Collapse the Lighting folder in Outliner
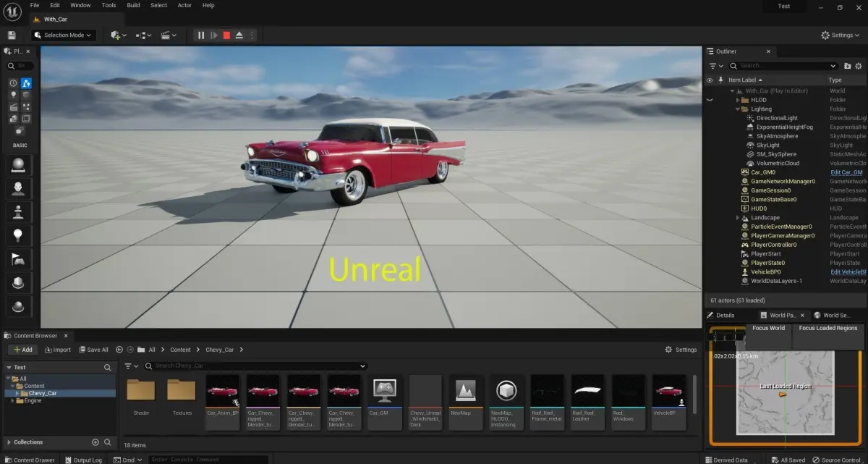This screenshot has width=868, height=464. [738, 109]
